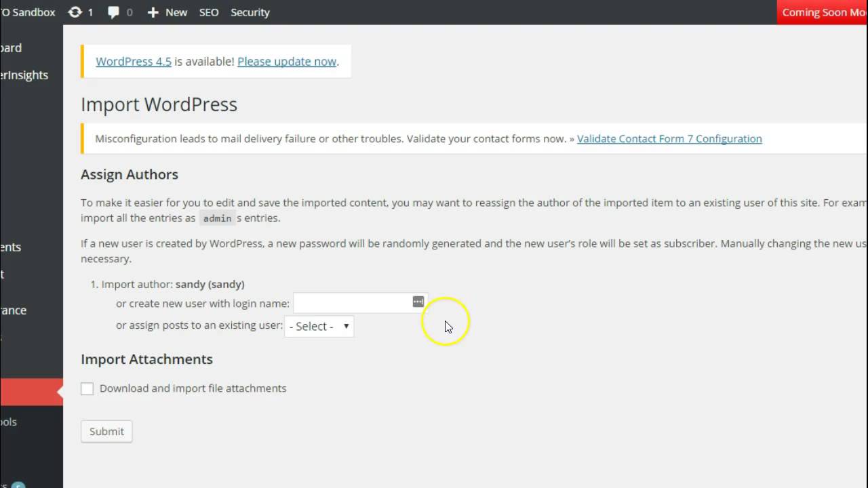Open the New content menu
The width and height of the screenshot is (868, 488).
click(x=167, y=12)
